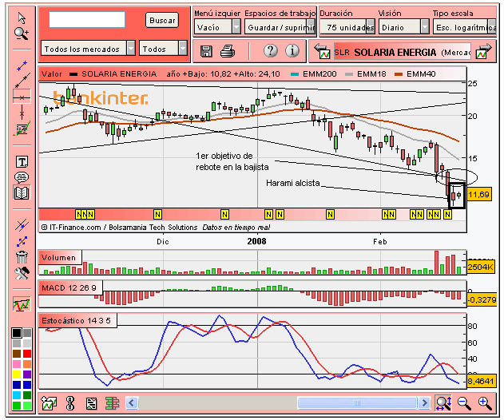Click the scrollbar left arrow
504x420 pixels.
coord(132,402)
